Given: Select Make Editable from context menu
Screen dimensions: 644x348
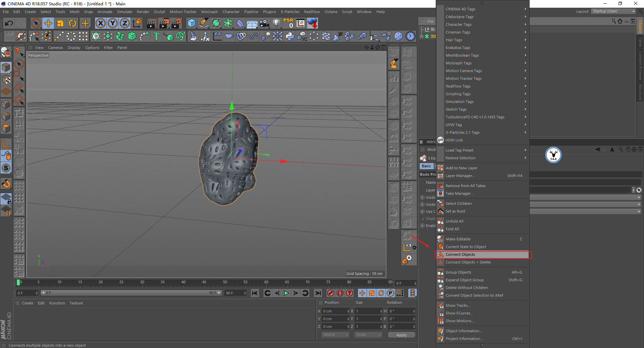Looking at the screenshot, I should coord(483,239).
